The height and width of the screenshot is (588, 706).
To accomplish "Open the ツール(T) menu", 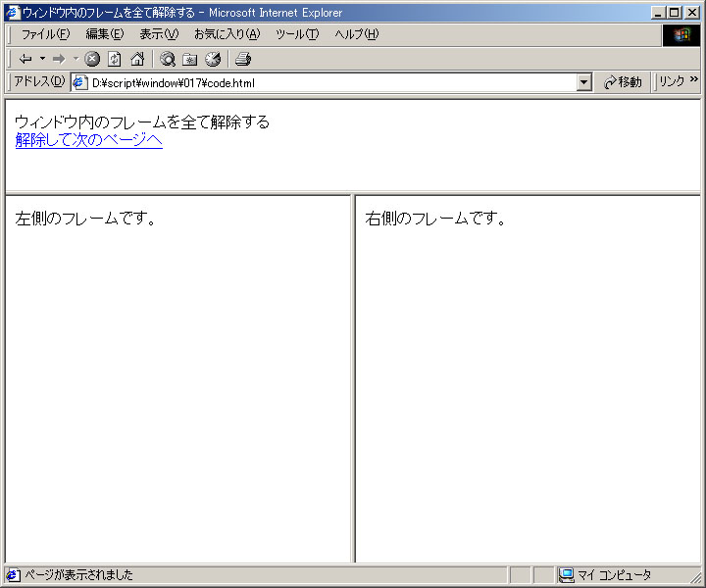I will 297,34.
